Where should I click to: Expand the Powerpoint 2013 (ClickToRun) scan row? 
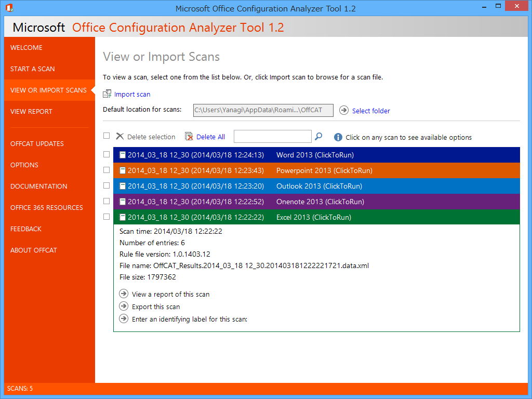click(316, 170)
